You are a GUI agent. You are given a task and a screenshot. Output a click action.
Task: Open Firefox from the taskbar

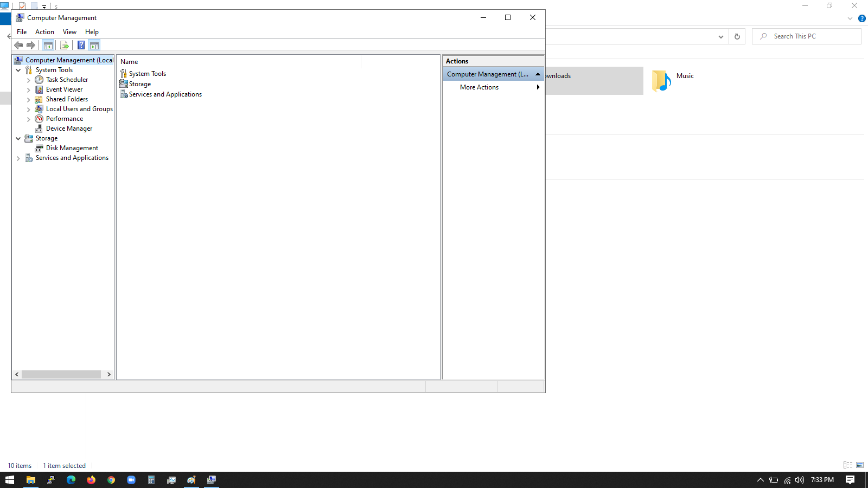pos(91,480)
